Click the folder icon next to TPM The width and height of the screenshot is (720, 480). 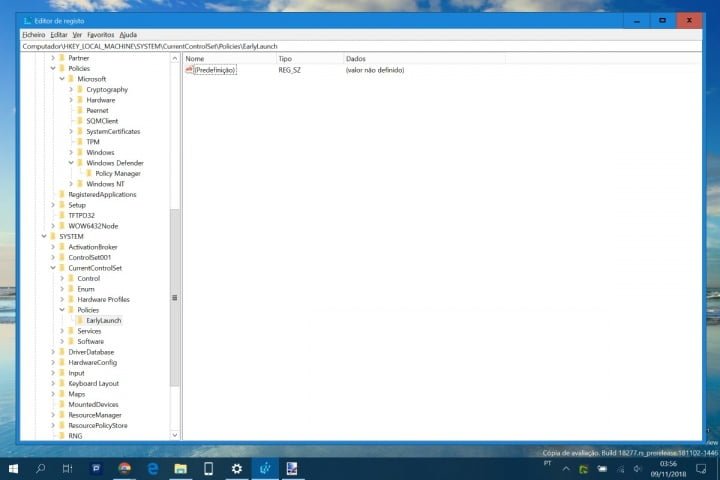(x=80, y=141)
